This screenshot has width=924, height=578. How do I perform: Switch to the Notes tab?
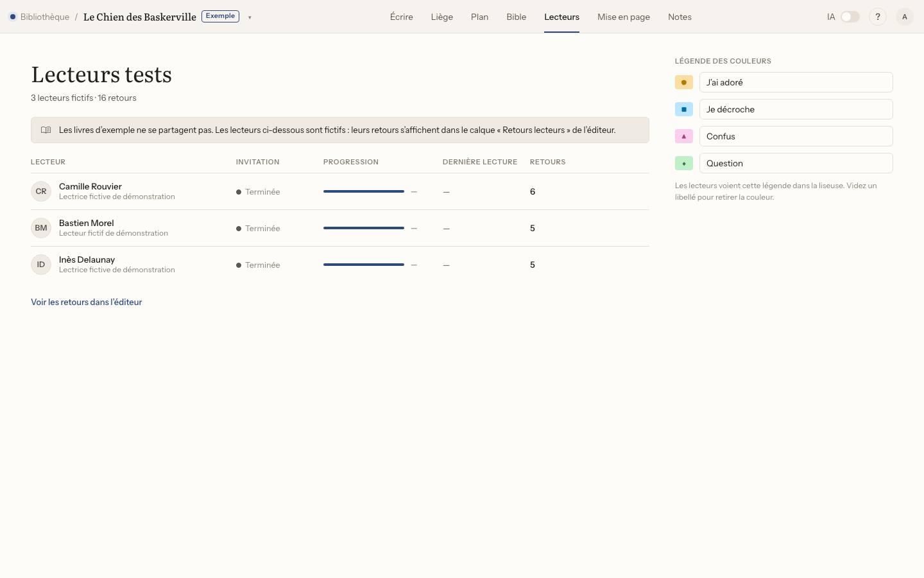tap(680, 17)
